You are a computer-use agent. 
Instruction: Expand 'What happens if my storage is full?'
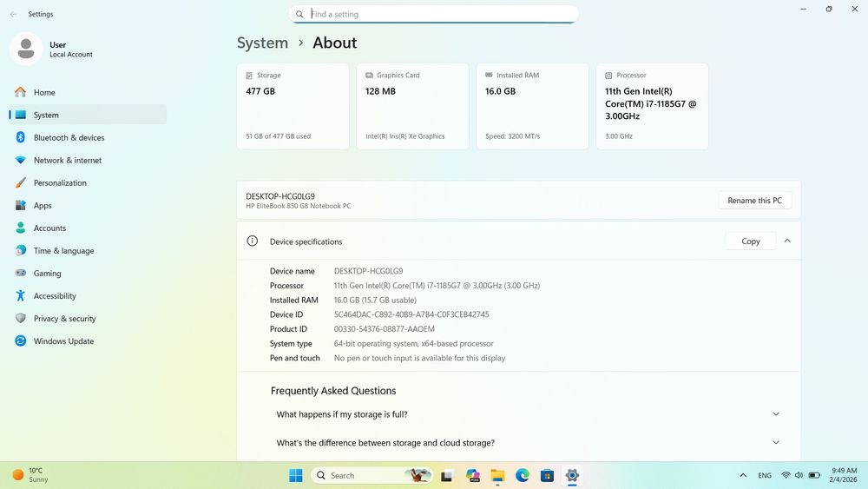coord(519,414)
